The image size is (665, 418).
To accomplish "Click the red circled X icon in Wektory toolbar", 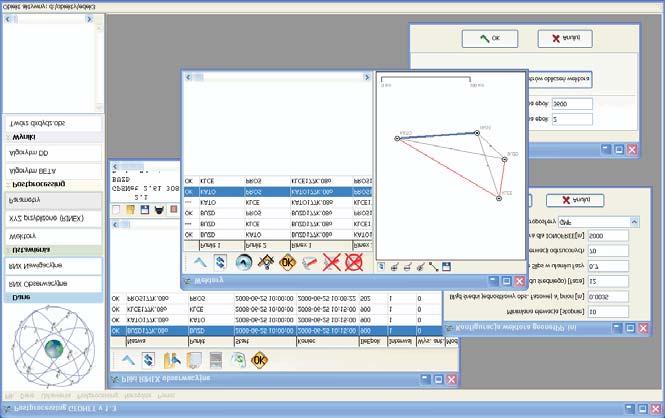I will [354, 262].
